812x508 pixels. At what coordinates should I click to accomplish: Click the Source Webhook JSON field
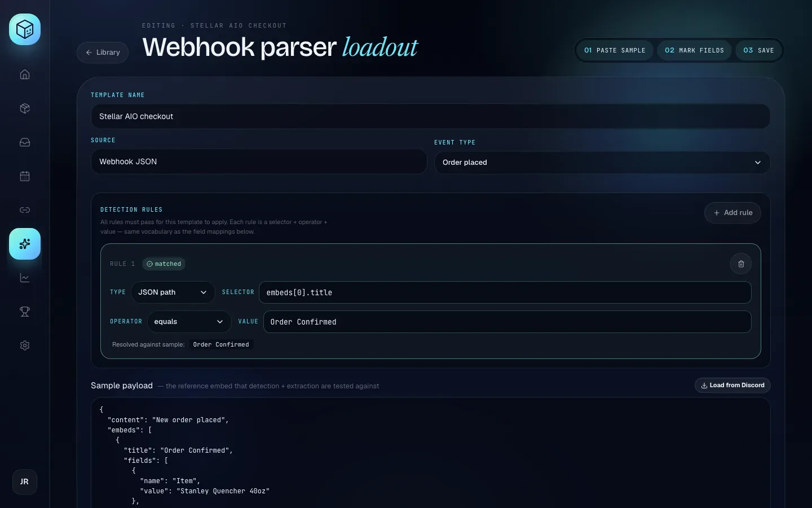[x=259, y=161]
